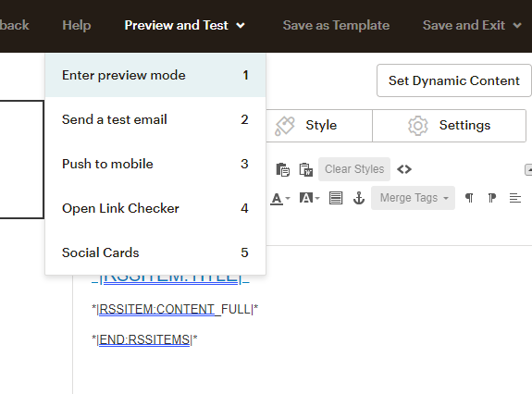The image size is (532, 394).
Task: Insert an anchor with anchor icon
Action: pos(359,198)
